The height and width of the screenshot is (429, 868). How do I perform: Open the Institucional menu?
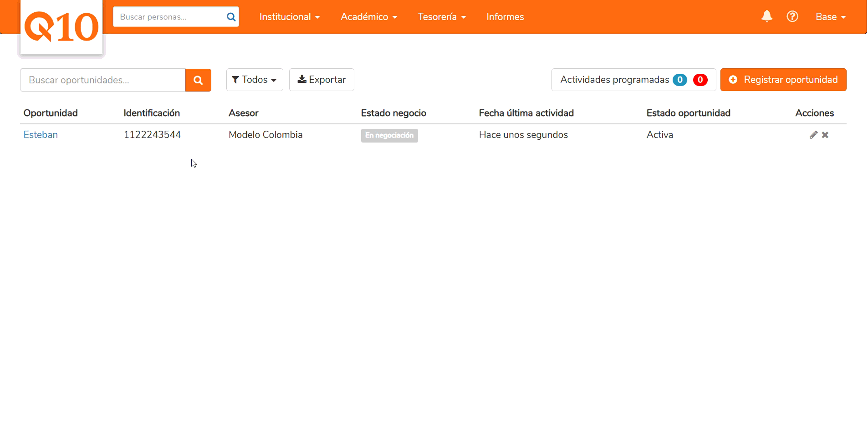tap(290, 17)
